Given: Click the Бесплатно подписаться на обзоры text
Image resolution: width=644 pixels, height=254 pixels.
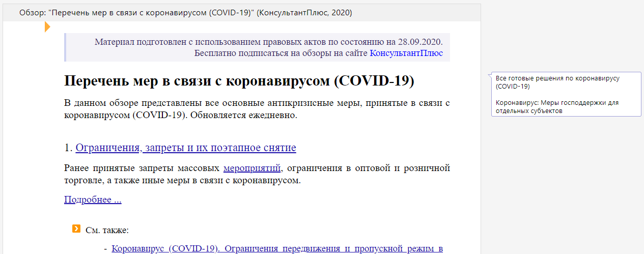Looking at the screenshot, I should pos(281,53).
